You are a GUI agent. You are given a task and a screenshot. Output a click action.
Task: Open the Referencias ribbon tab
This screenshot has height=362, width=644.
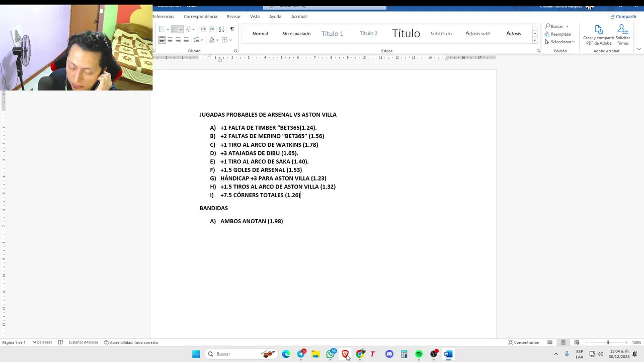[x=163, y=17]
